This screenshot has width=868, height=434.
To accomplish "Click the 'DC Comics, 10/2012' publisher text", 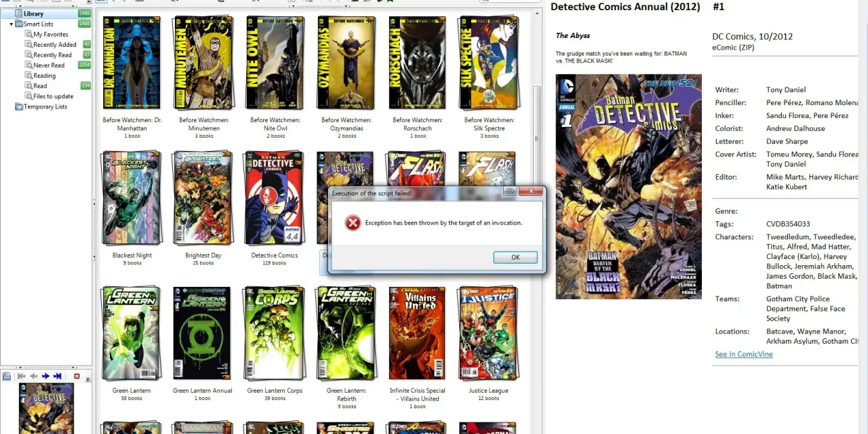I will pos(752,37).
